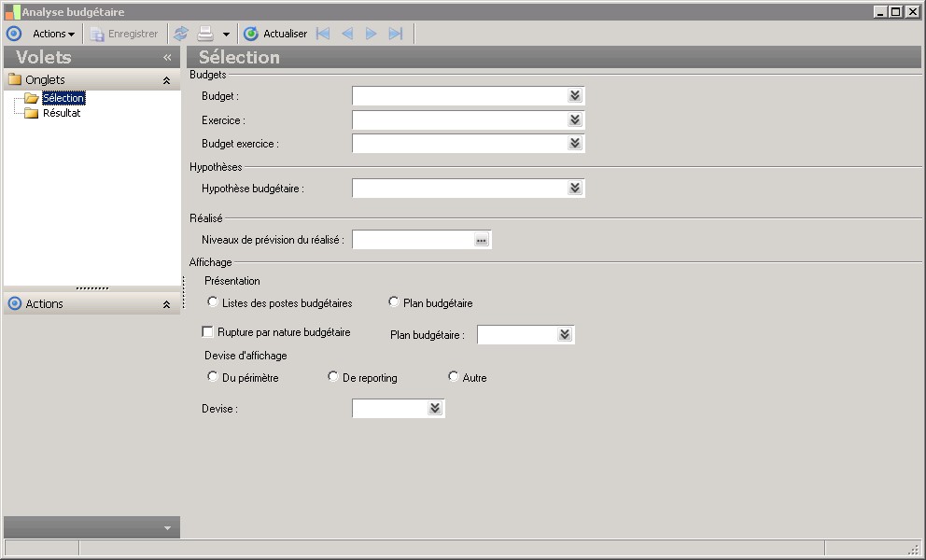Open the Actions menu in toolbar
This screenshot has height=560, width=926.
pos(53,34)
